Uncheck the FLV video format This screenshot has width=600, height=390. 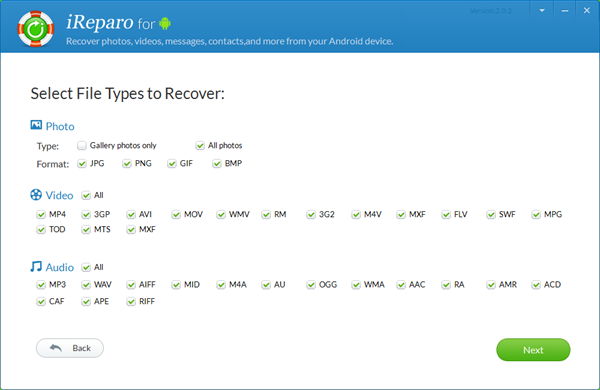pos(446,214)
